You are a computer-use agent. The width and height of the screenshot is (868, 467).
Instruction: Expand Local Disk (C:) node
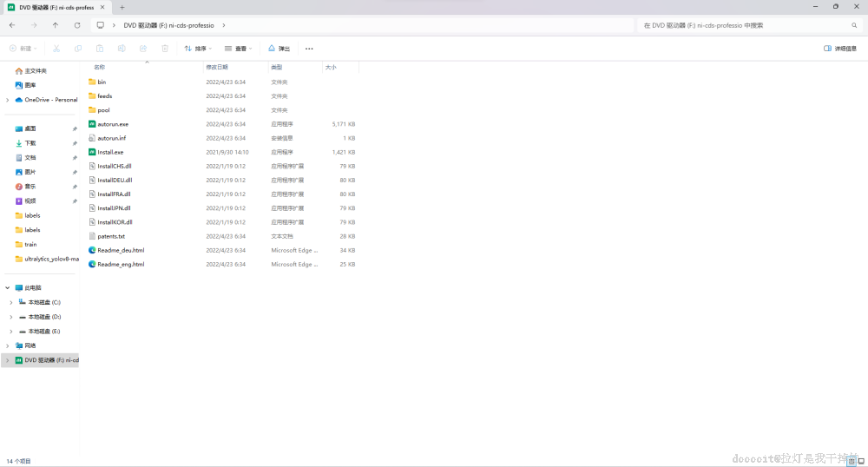coord(11,302)
